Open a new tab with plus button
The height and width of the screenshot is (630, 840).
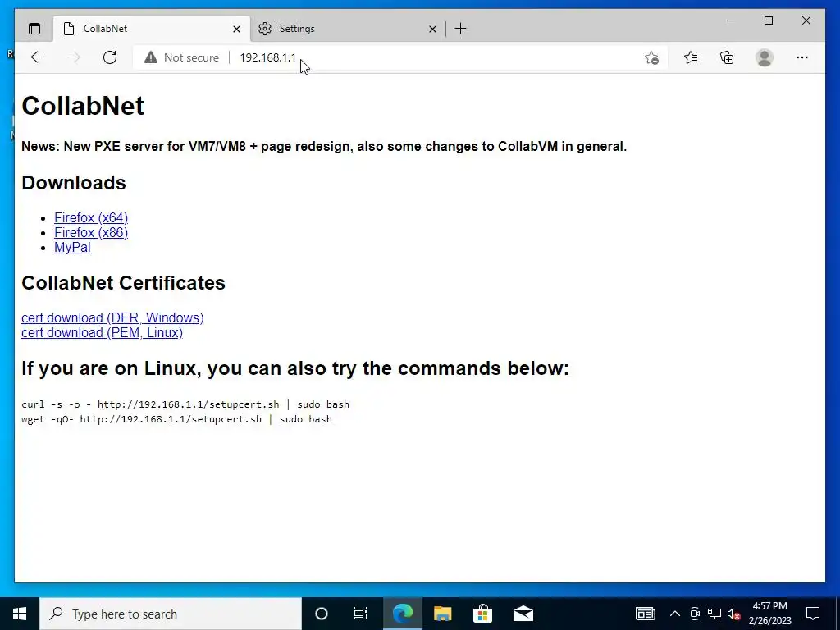pos(460,29)
